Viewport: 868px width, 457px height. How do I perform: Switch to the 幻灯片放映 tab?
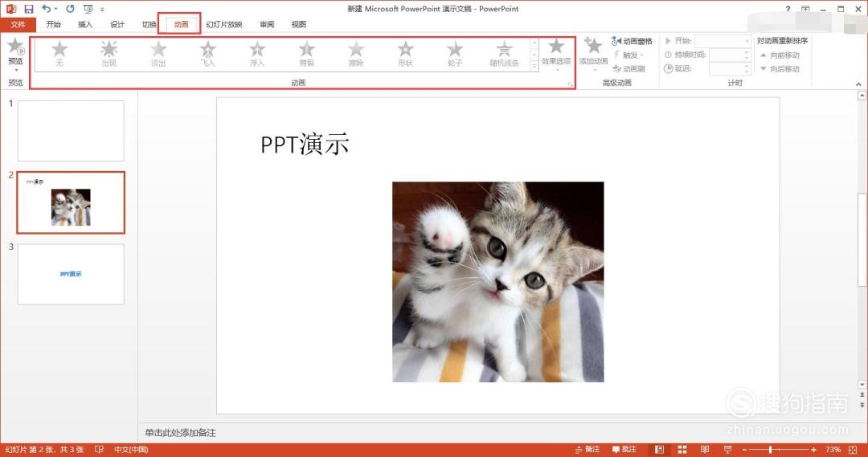(x=224, y=24)
